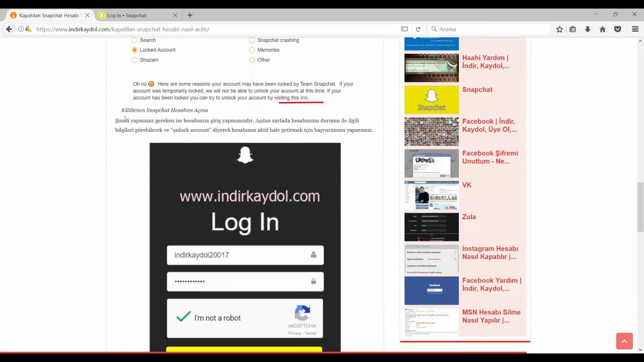Image resolution: width=644 pixels, height=362 pixels.
Task: Click the MSN Hesabı Silme thumbnail
Action: click(432, 322)
